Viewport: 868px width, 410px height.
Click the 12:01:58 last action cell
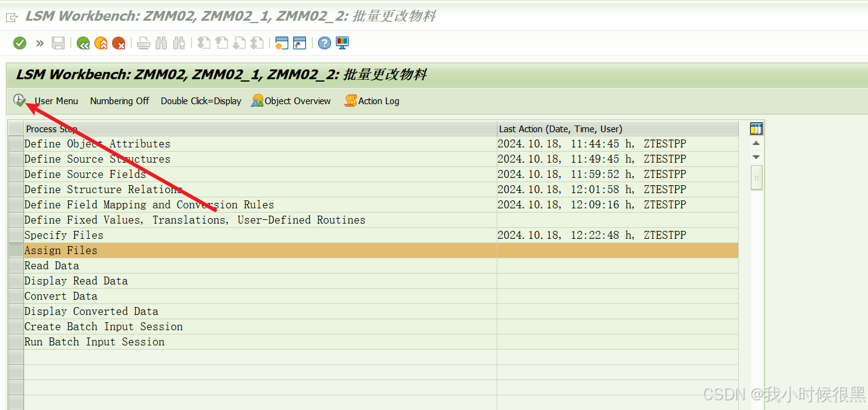617,189
